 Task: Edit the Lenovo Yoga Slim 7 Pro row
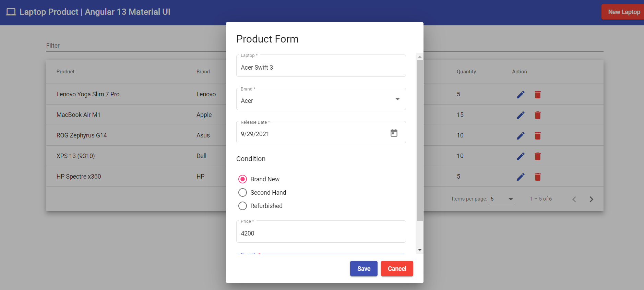tap(521, 95)
